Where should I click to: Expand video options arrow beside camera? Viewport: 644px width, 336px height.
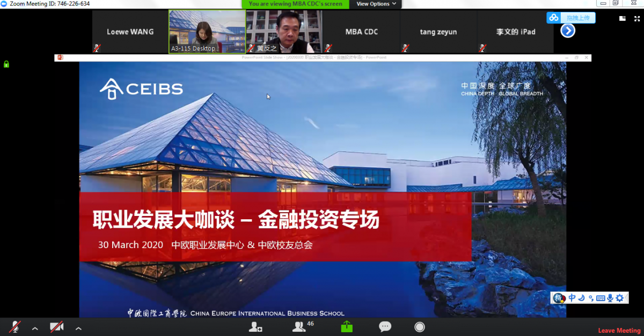click(x=78, y=327)
